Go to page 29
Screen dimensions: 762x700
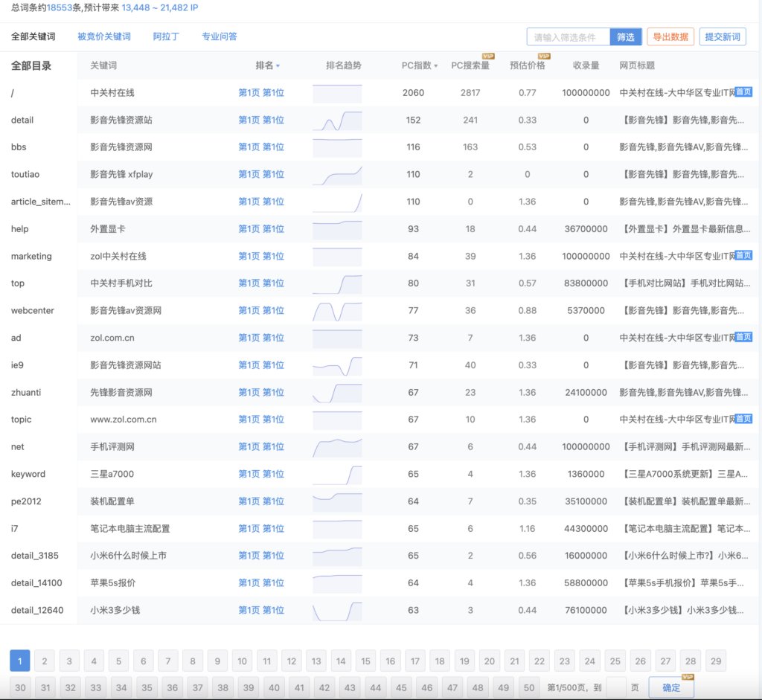coord(716,661)
